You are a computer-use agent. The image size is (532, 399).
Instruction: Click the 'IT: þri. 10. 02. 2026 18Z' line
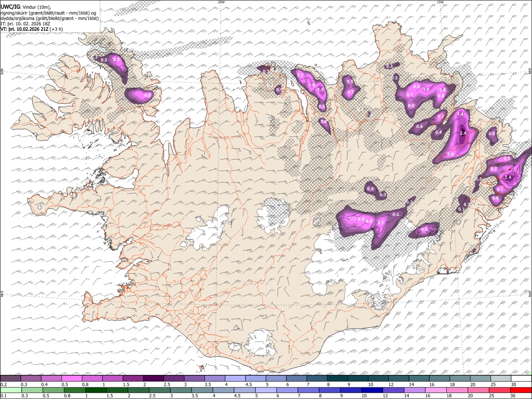[25, 24]
